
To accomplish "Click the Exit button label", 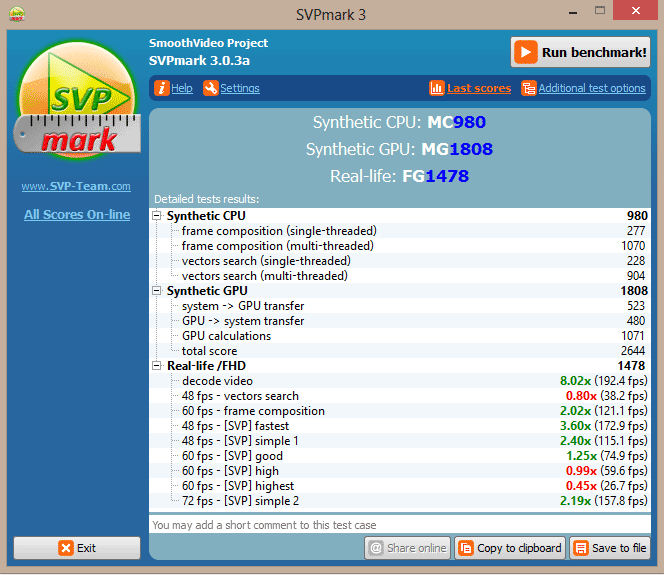I will [86, 548].
